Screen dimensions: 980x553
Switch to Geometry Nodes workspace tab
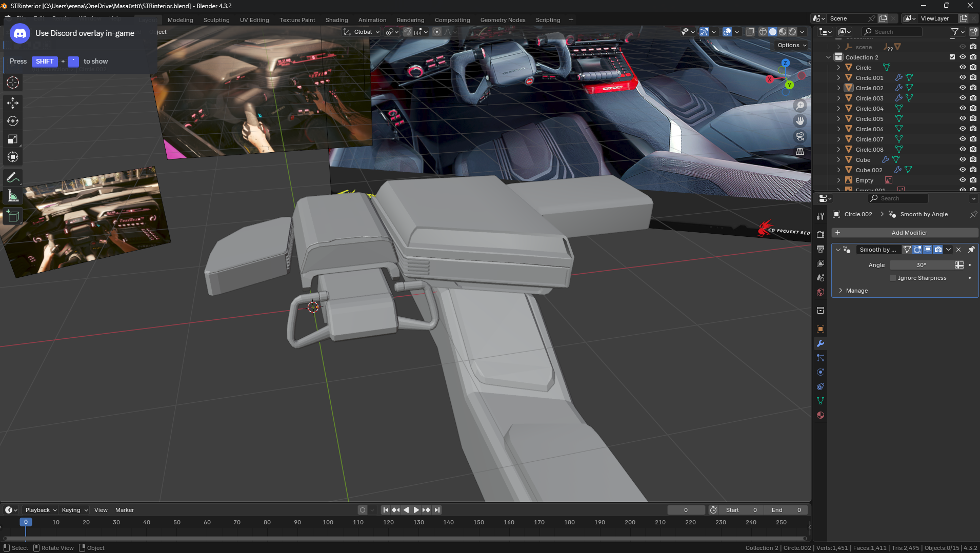503,20
